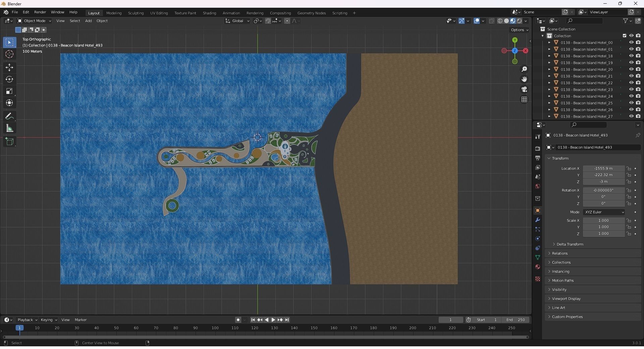This screenshot has height=349, width=644.
Task: Play the animation forward
Action: [273, 320]
